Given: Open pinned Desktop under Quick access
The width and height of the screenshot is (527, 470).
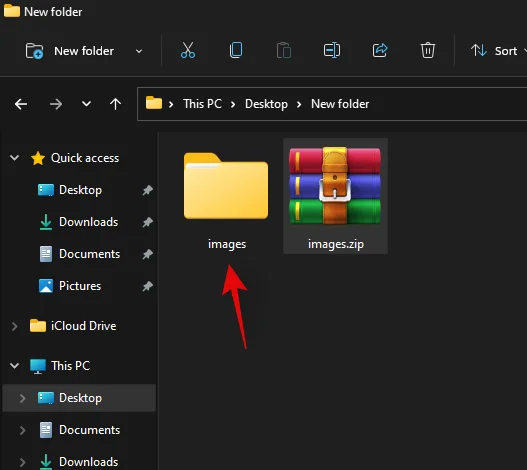Looking at the screenshot, I should pos(80,190).
